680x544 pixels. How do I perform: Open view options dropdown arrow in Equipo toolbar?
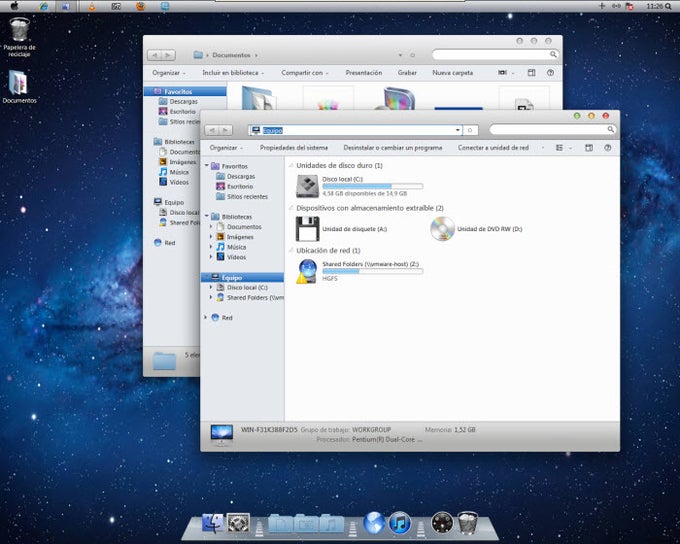570,148
